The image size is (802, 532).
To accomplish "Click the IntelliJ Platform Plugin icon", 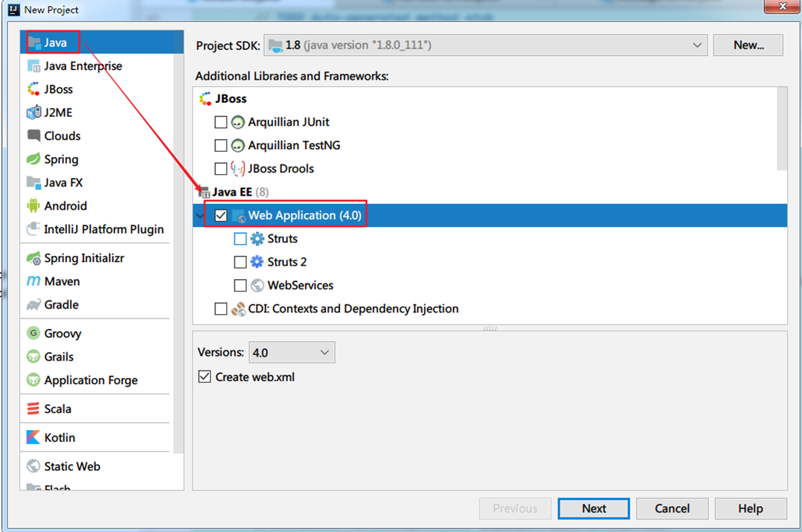I will click(33, 228).
